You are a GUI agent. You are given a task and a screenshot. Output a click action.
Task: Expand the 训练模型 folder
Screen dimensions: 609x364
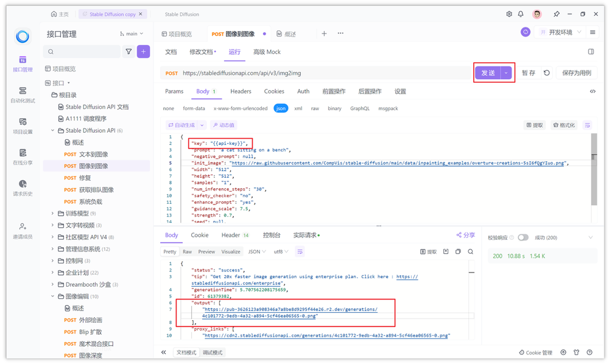(52, 212)
